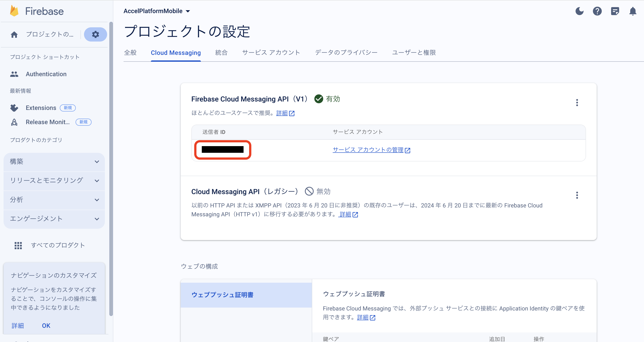The width and height of the screenshot is (644, 342).
Task: Expand the リリースとモニタリング category
Action: [x=54, y=180]
